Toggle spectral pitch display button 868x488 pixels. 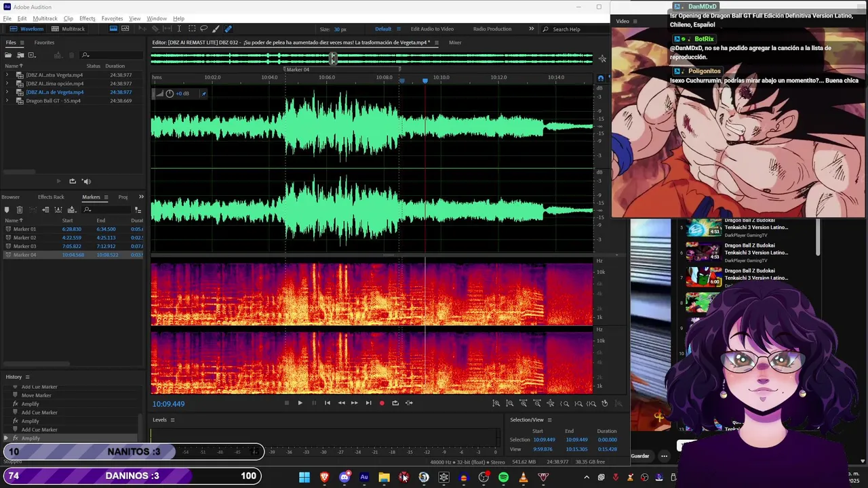pyautogui.click(x=125, y=28)
